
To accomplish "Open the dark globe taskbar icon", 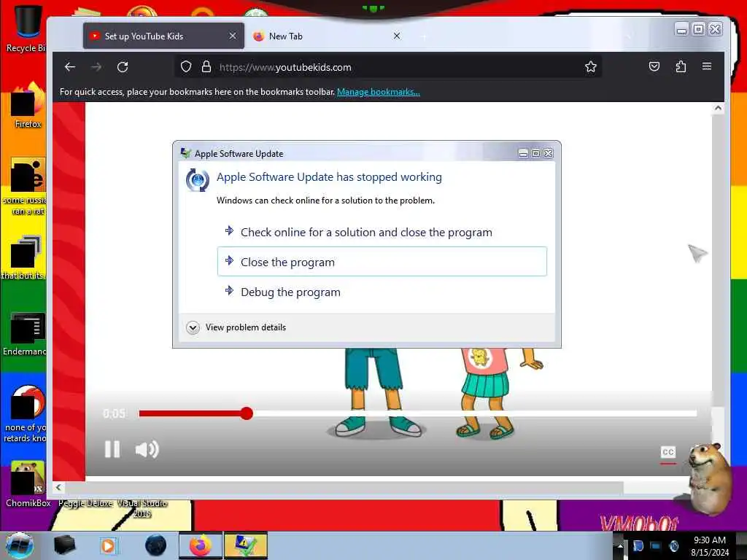I will [x=156, y=545].
